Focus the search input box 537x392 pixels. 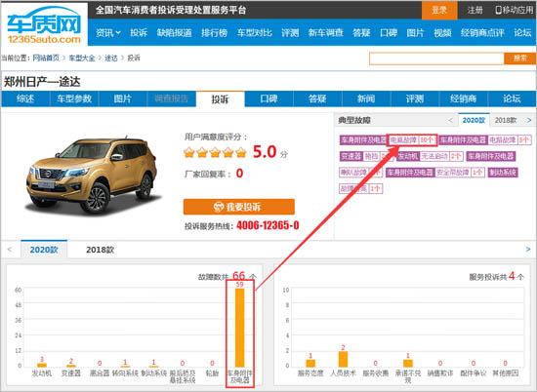point(436,59)
